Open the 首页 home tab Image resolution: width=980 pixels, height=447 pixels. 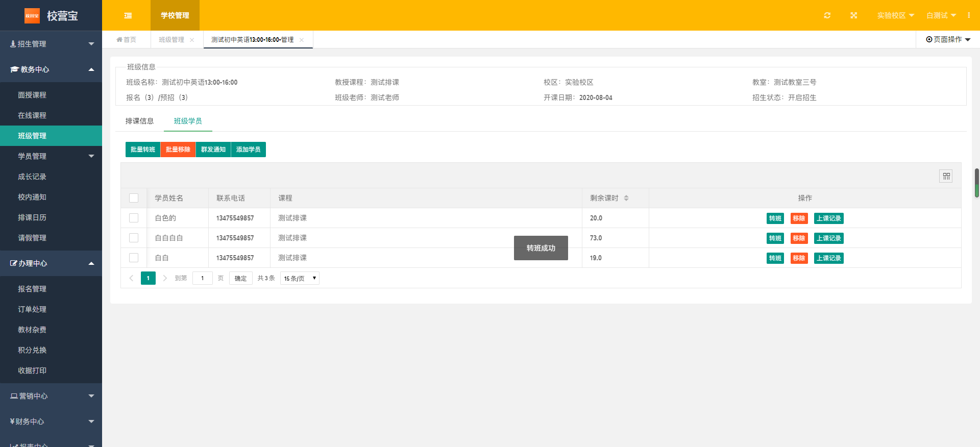126,40
